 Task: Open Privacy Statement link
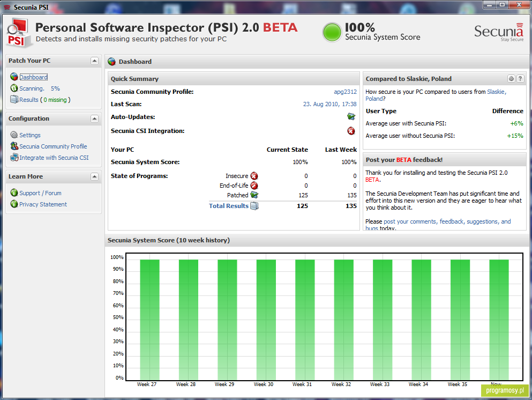point(43,204)
